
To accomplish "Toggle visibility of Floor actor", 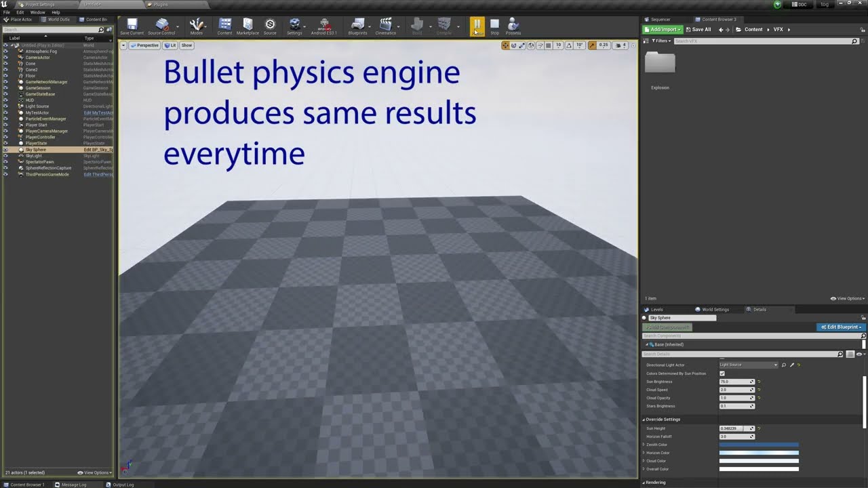I will [5, 76].
